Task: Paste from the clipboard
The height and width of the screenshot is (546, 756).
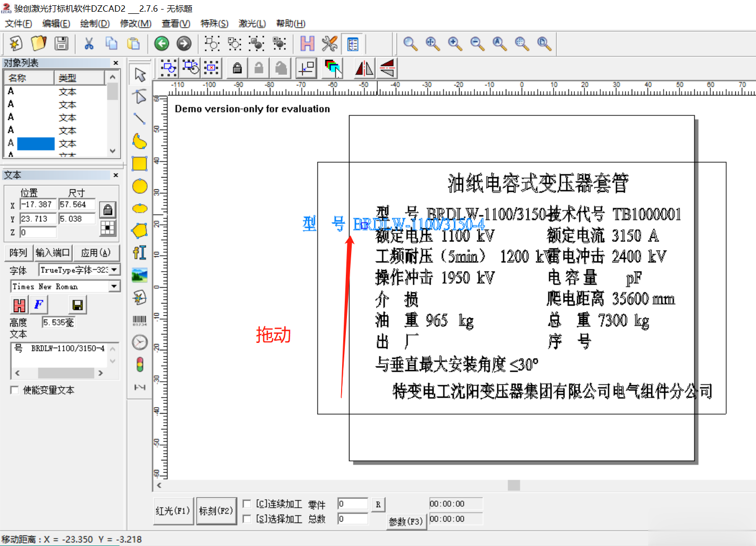Action: click(134, 43)
